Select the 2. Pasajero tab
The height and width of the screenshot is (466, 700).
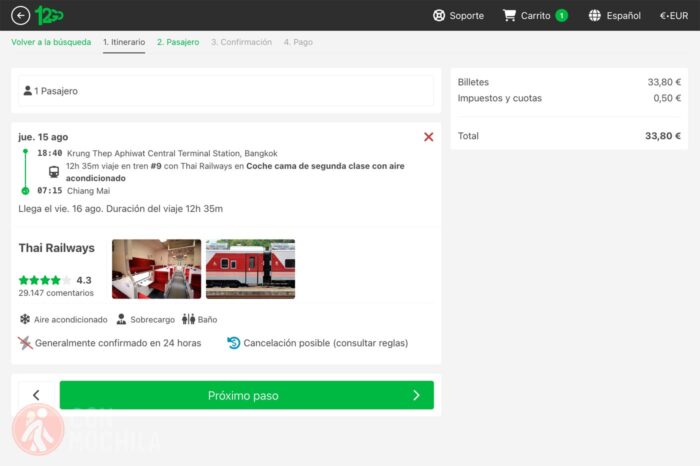(x=178, y=42)
